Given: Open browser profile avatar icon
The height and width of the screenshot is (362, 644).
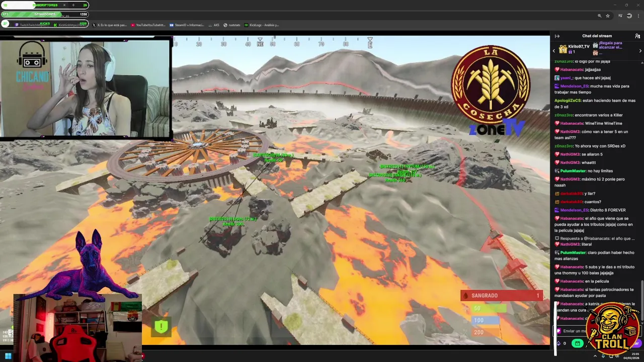Looking at the screenshot, I should (x=629, y=16).
